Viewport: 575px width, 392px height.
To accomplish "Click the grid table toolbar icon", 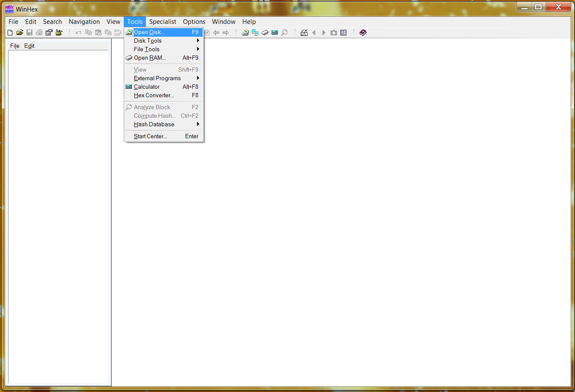I will click(343, 32).
